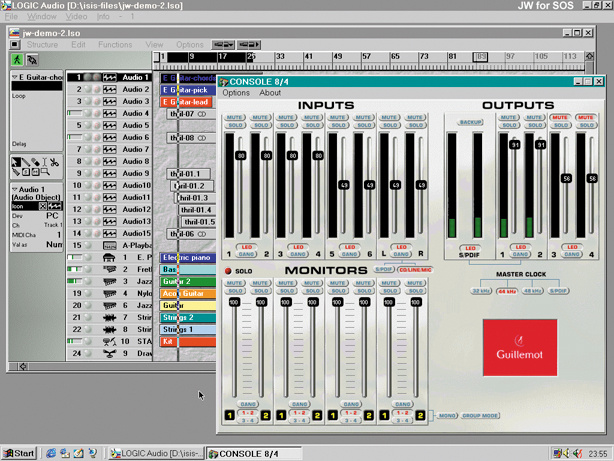Click input L fader at 49
Screen dimensions: 614x461
click(396, 185)
